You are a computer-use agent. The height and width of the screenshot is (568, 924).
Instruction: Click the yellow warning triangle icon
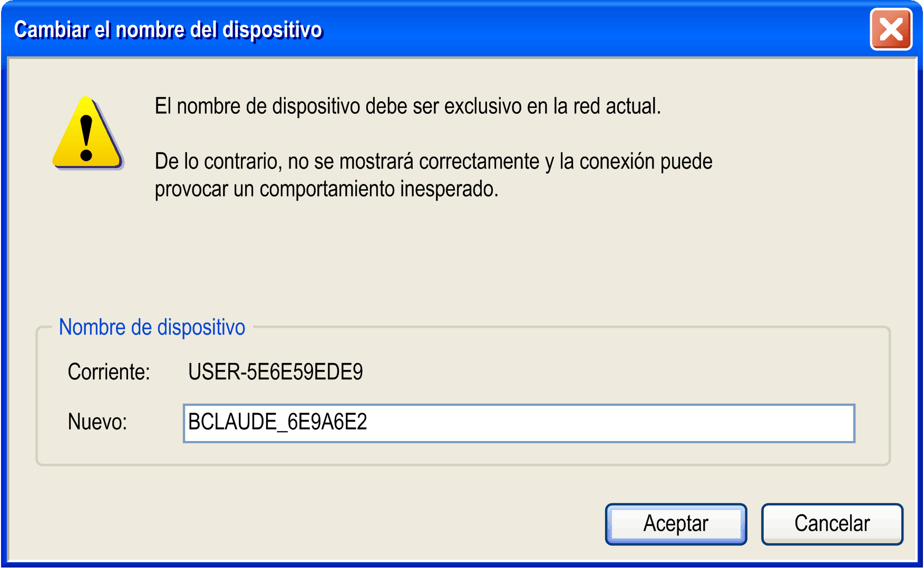87,134
